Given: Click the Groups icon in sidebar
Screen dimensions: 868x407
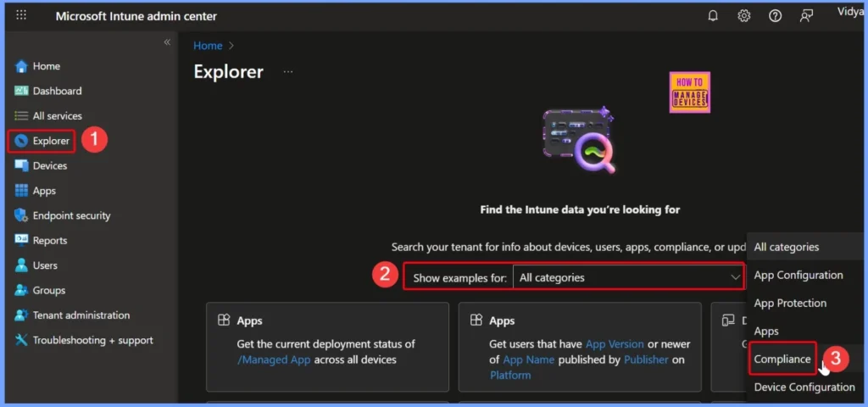Looking at the screenshot, I should 21,290.
